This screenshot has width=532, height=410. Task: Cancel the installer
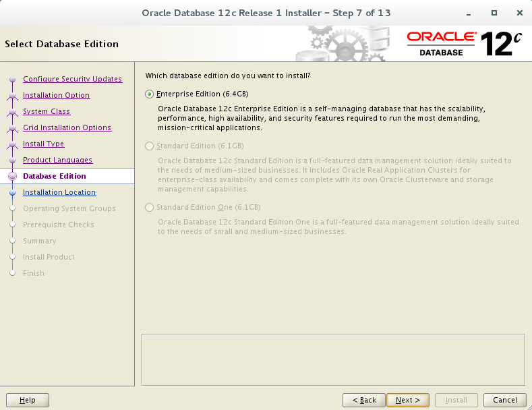pyautogui.click(x=505, y=400)
